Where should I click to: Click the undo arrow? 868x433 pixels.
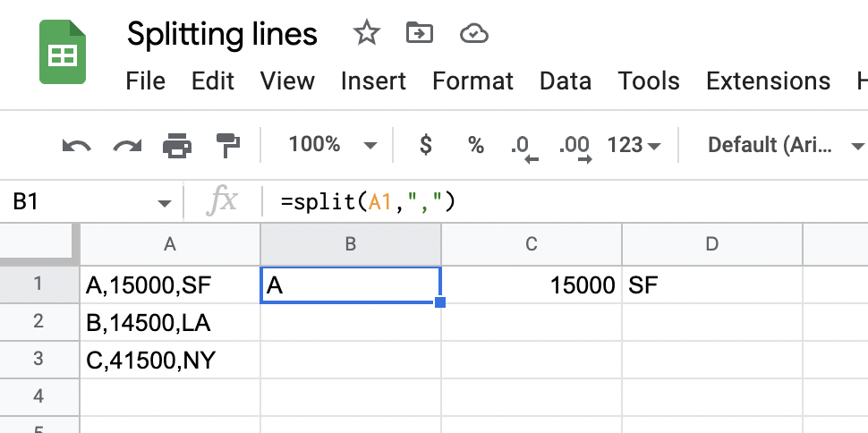pos(76,146)
